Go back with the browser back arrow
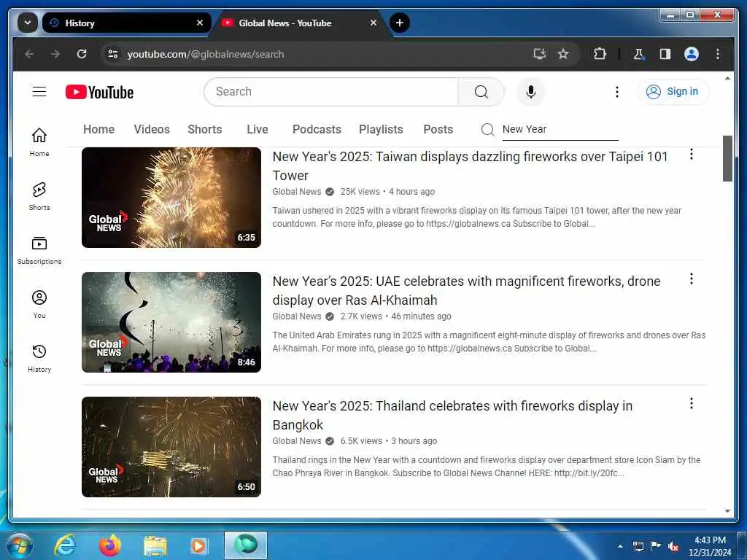The height and width of the screenshot is (560, 747). point(29,54)
